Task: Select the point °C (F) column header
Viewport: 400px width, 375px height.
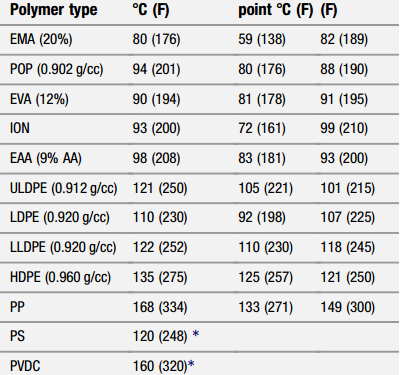Action: pos(276,10)
